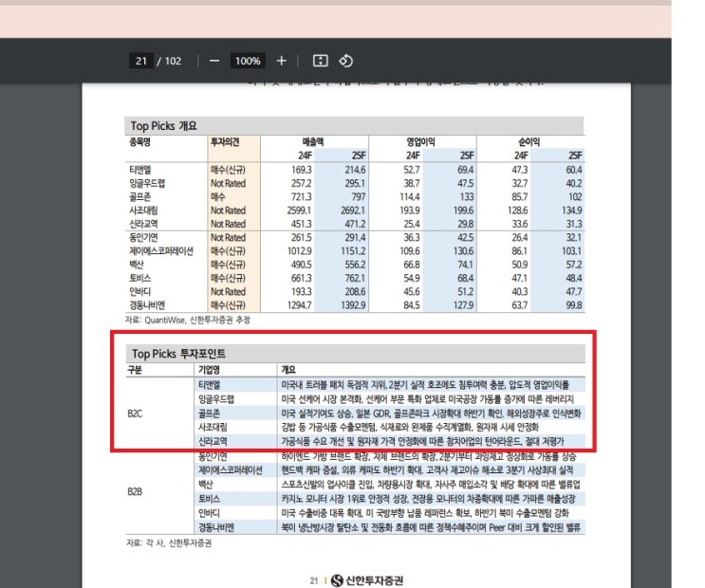
Task: Click 'Not Rated' in the 잉글우드랩 row
Action: tap(228, 183)
